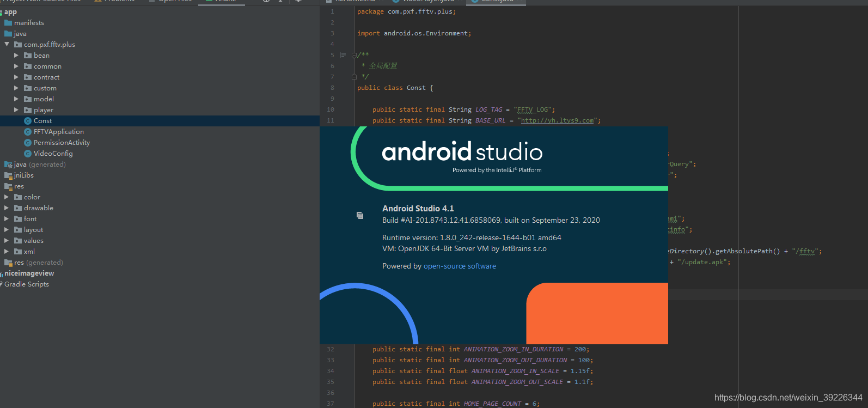Click the model package folder icon
Viewport: 868px width, 408px height.
[x=28, y=99]
